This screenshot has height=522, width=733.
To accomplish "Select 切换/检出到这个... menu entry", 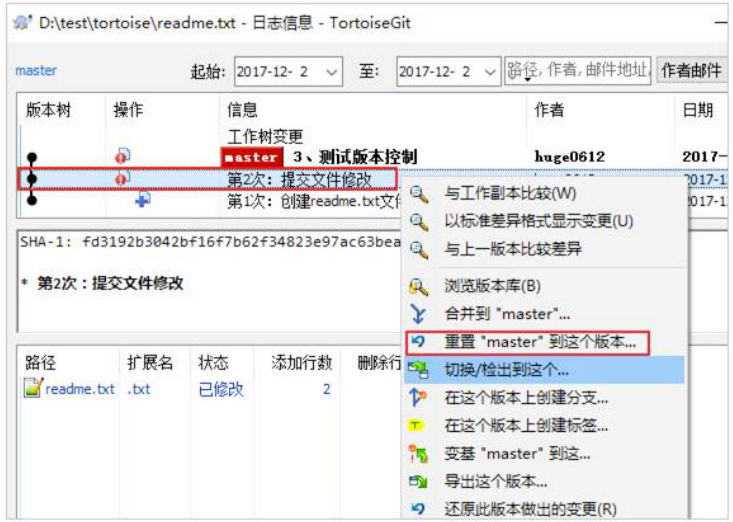I will click(x=545, y=370).
